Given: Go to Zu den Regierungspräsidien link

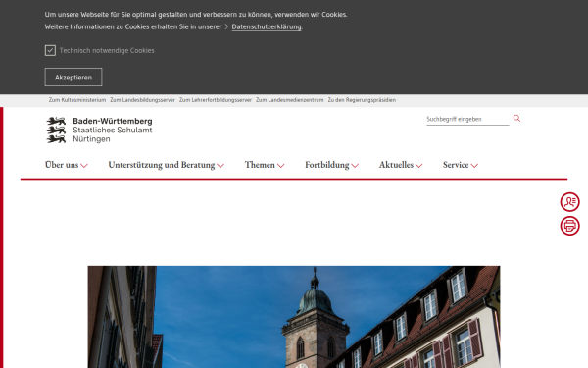Looking at the screenshot, I should click(362, 100).
